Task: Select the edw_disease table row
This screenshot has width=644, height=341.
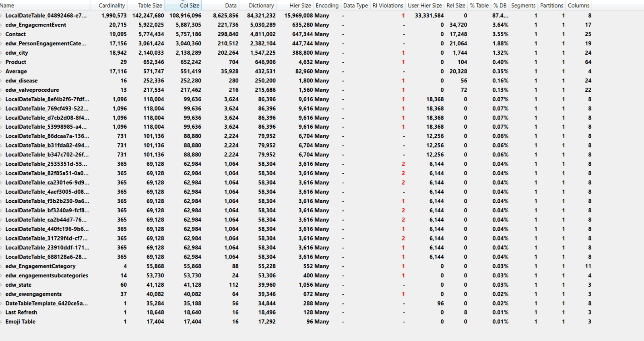Action: [x=296, y=80]
